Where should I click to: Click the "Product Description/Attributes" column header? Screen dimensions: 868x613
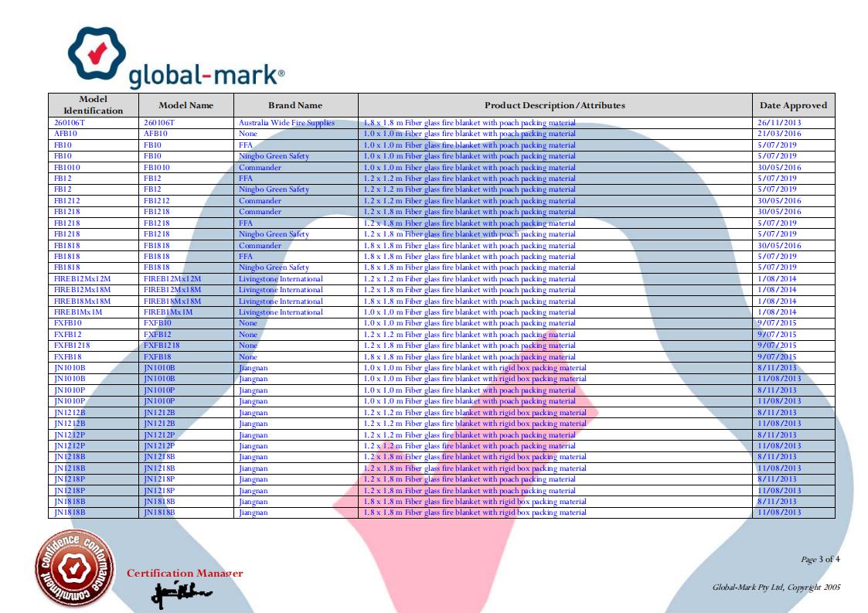pos(555,105)
